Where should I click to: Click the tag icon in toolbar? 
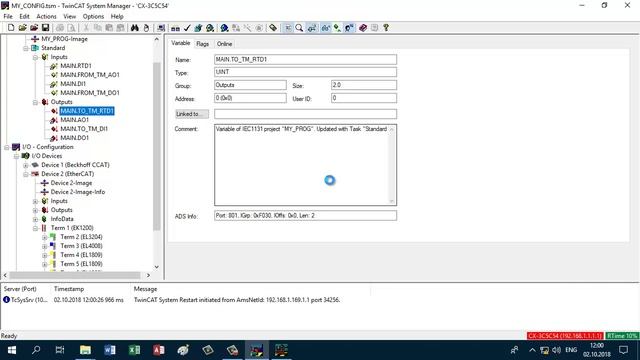click(x=273, y=28)
